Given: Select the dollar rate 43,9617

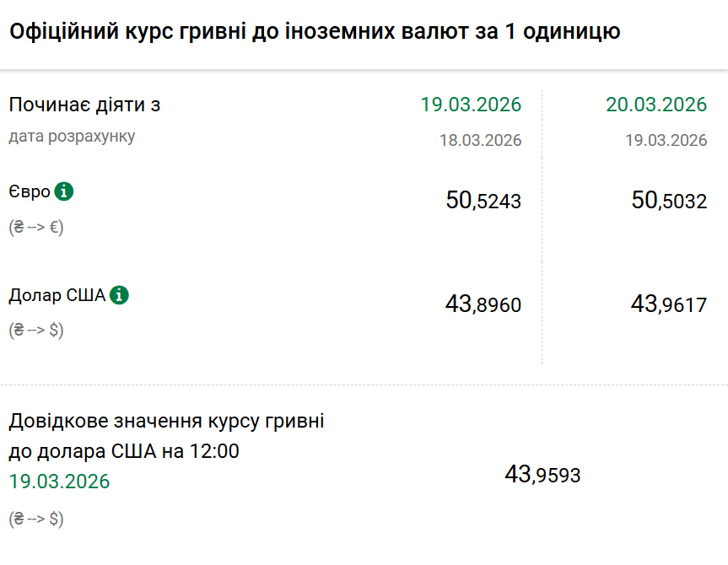Looking at the screenshot, I should pyautogui.click(x=669, y=304).
